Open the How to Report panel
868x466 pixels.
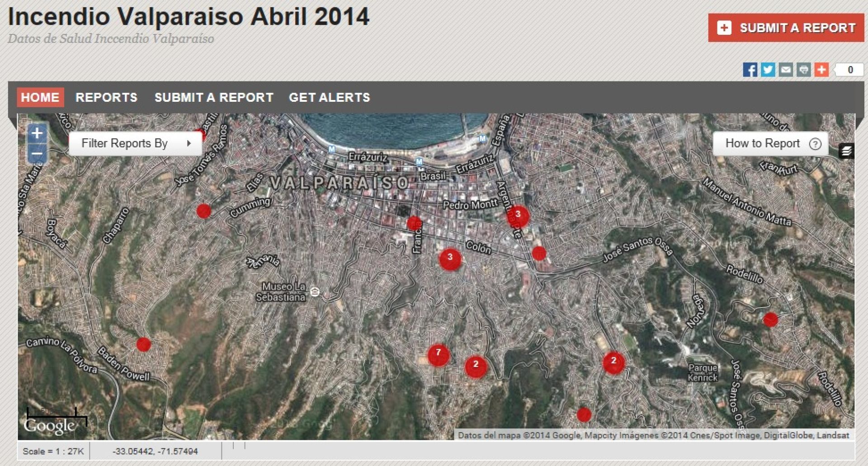click(x=763, y=143)
